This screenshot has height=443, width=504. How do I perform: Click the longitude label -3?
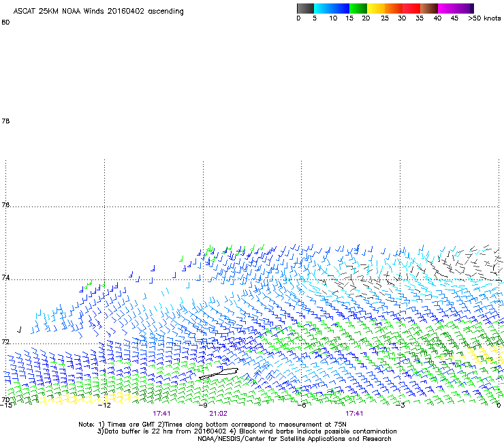400,405
